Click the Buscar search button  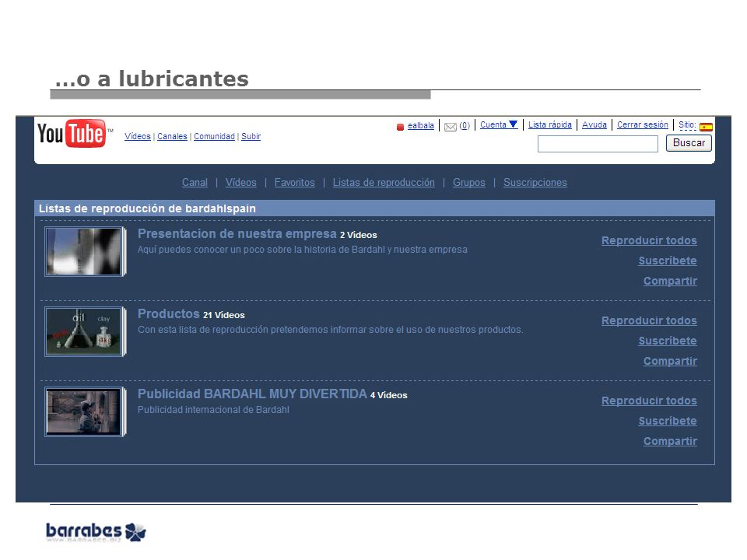(x=689, y=143)
